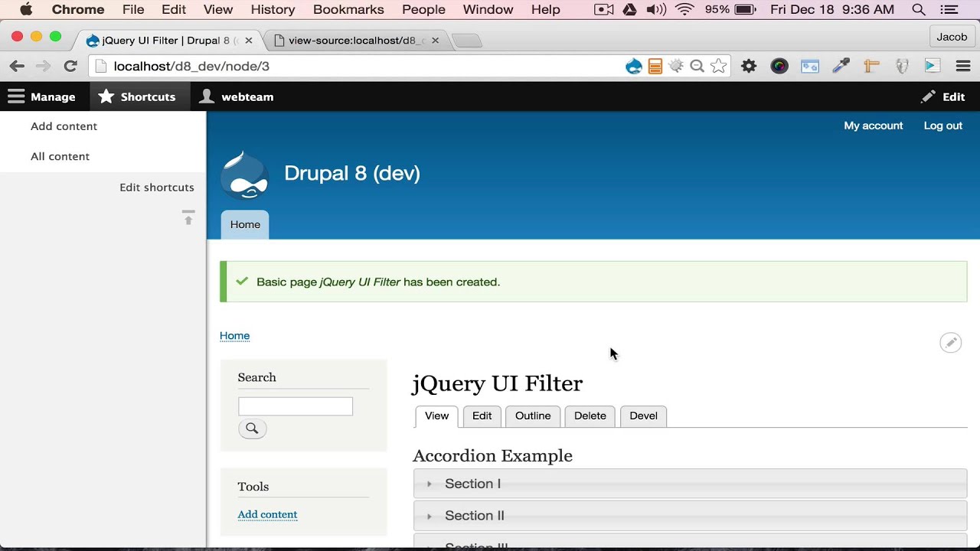
Task: Click the round color wheel extension icon
Action: [x=779, y=67]
